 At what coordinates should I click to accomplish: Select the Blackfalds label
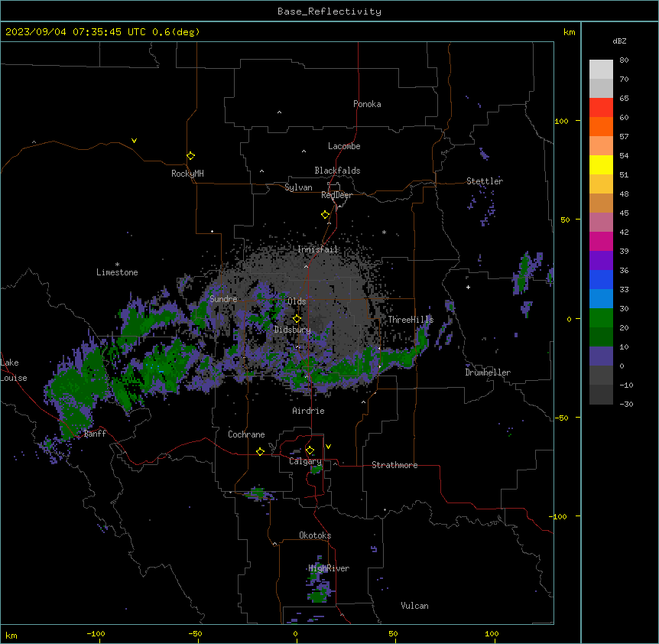pyautogui.click(x=337, y=171)
